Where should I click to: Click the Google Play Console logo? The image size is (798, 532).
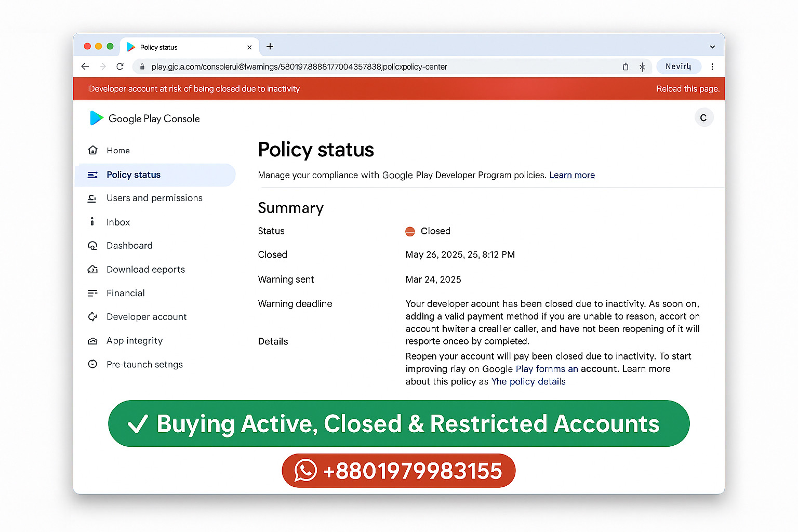point(144,118)
